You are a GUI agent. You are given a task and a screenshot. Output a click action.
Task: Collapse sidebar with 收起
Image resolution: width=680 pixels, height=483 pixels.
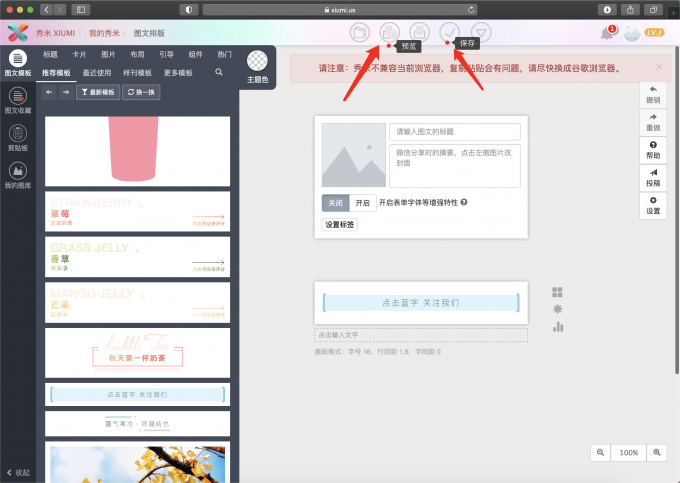pyautogui.click(x=18, y=473)
